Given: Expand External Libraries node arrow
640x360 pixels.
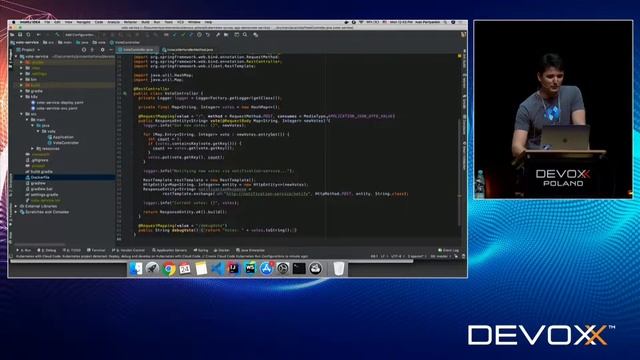Looking at the screenshot, I should coord(16,206).
